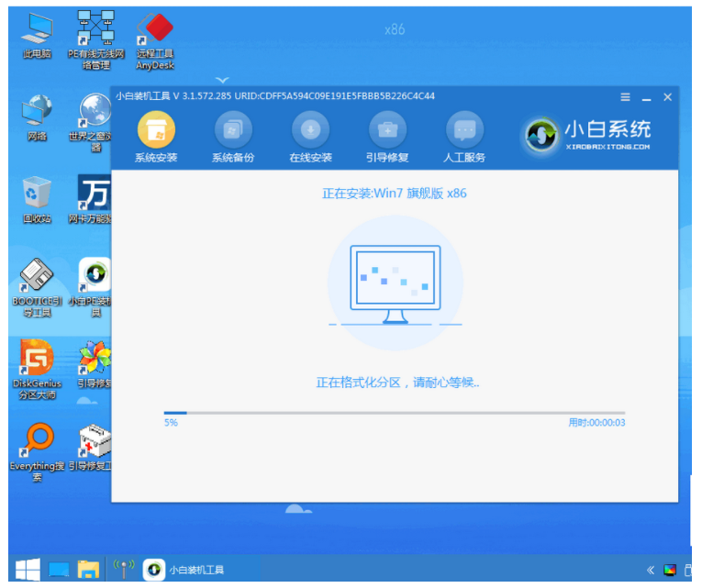
Task: Launch DiskGenius分区大师 desktop icon
Action: (x=37, y=370)
